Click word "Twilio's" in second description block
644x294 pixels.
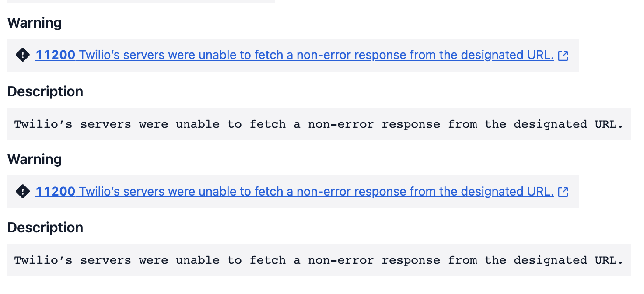[43, 260]
